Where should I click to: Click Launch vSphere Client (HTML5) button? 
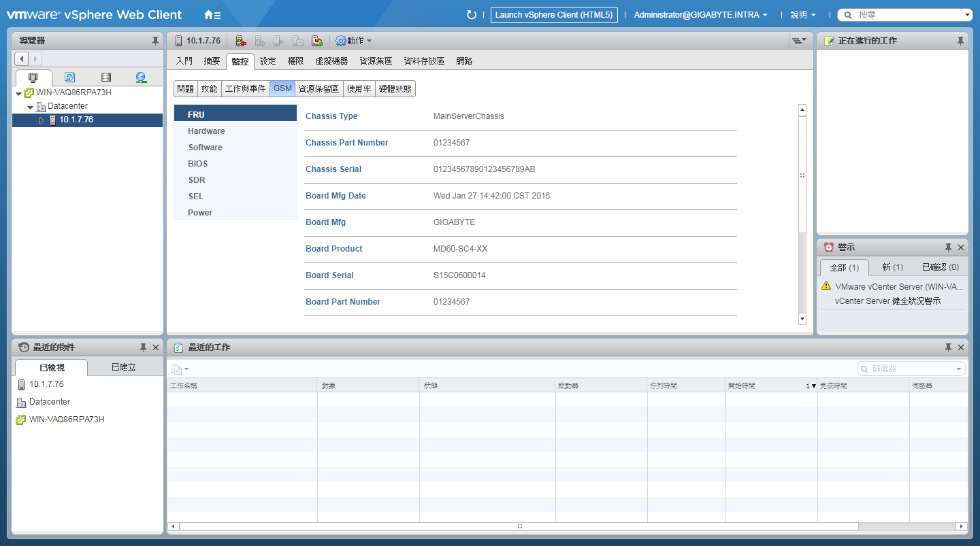(554, 14)
